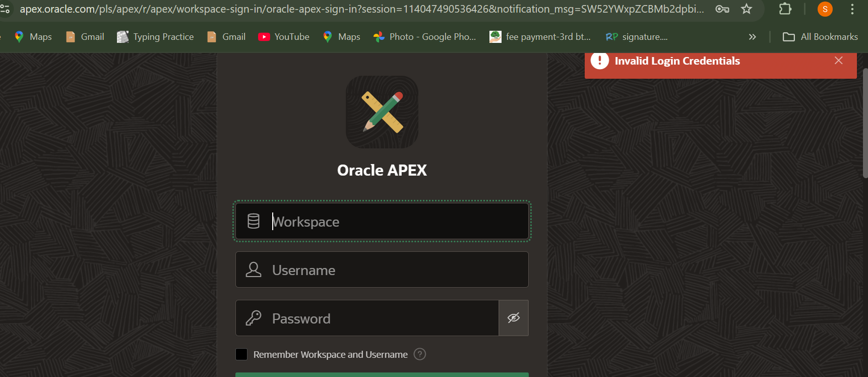Open the All Bookmarks folder
Screen dimensions: 868x377
point(820,37)
